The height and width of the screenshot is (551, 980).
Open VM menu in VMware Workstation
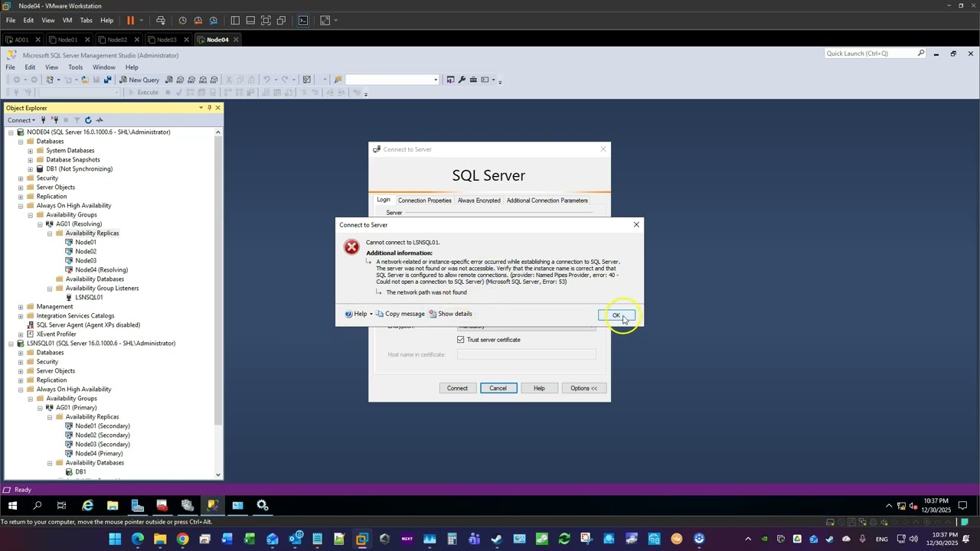click(x=67, y=21)
